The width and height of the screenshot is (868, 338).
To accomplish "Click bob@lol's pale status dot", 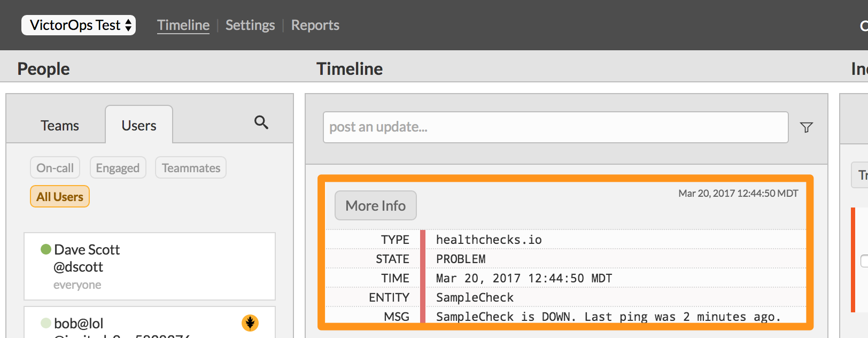I will pos(46,323).
